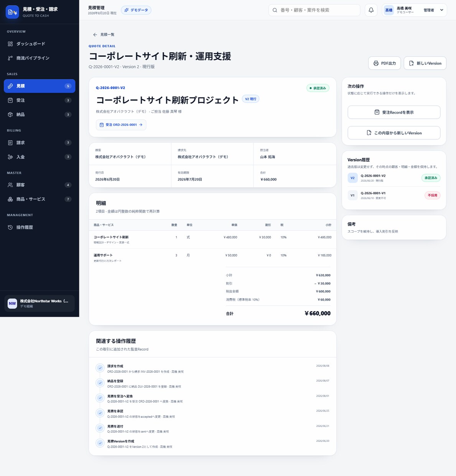The height and width of the screenshot is (476, 456).
Task: Click the printer icon on PDF出力
Action: tap(376, 63)
